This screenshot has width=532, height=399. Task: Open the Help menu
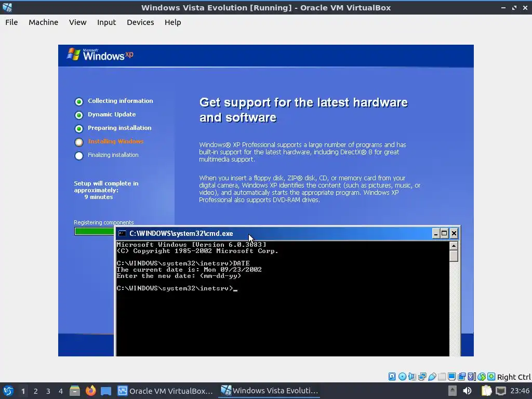pyautogui.click(x=172, y=22)
